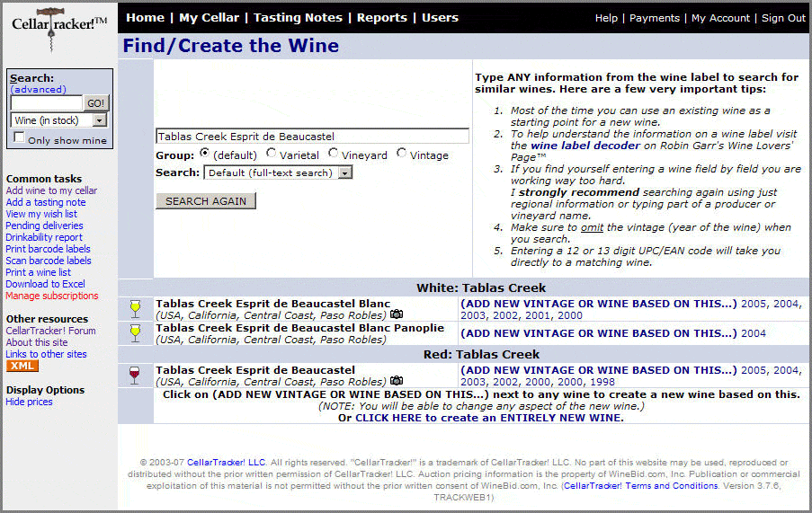Click Print a wine list
The image size is (812, 513).
[39, 272]
